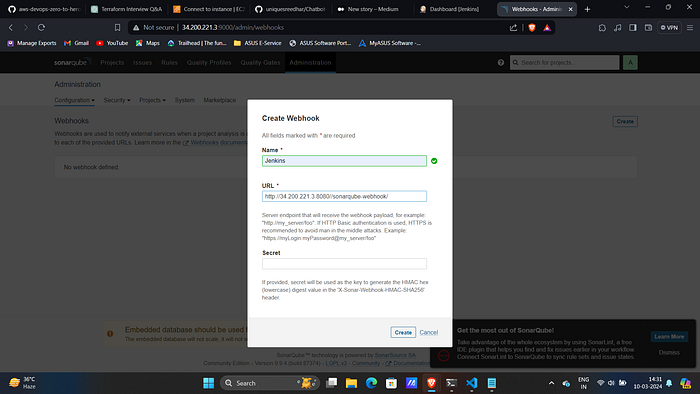
Task: Close the Webhooks browser tab
Action: point(570,9)
